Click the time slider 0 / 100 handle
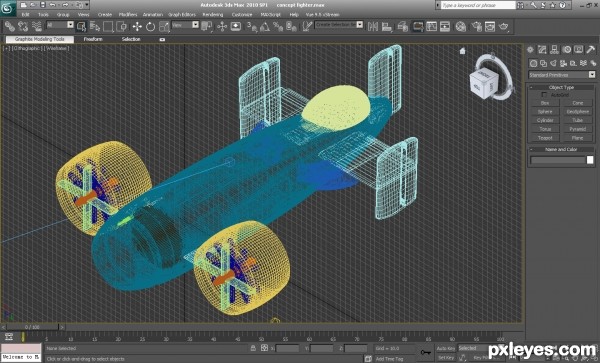 tap(33, 327)
